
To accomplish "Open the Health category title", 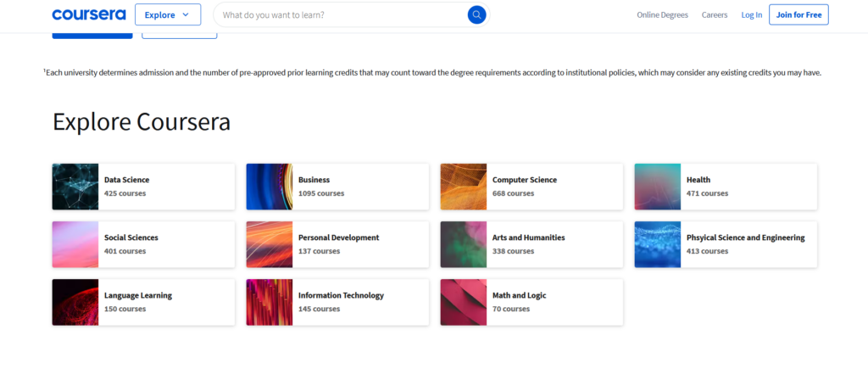I will [698, 180].
